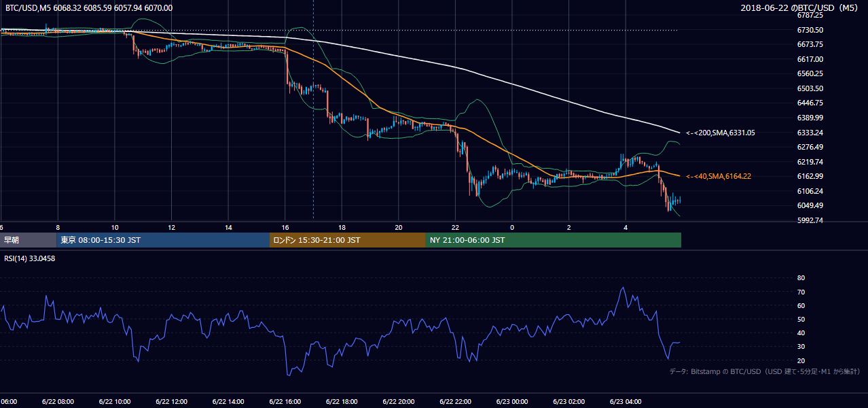Click the bottom time label 6/23 00:00
The image size is (868, 408).
tap(512, 402)
